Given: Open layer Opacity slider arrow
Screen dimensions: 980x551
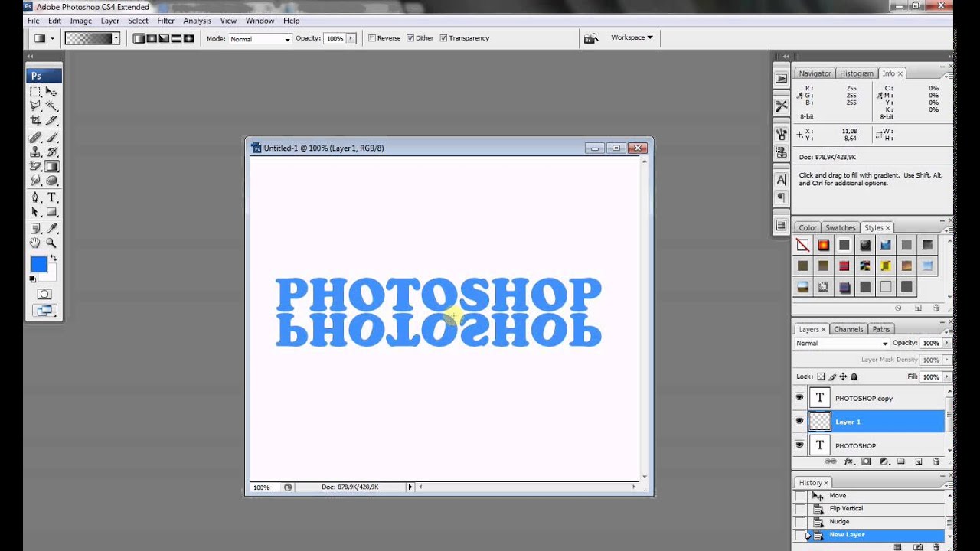Looking at the screenshot, I should coord(947,344).
